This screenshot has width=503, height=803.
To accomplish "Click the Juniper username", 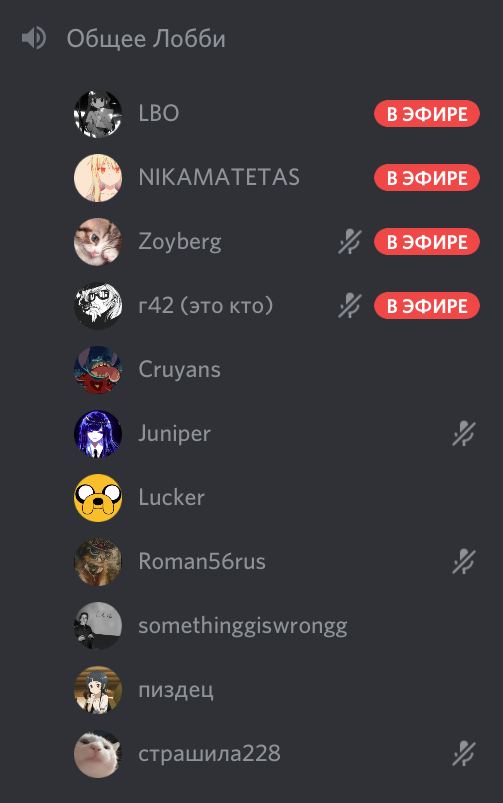I will tap(174, 434).
